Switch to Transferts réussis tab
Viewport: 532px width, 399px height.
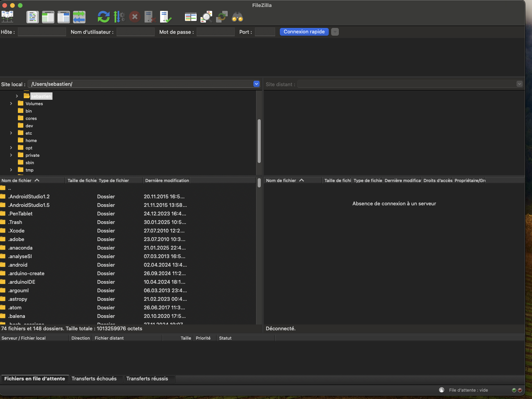[x=147, y=378]
